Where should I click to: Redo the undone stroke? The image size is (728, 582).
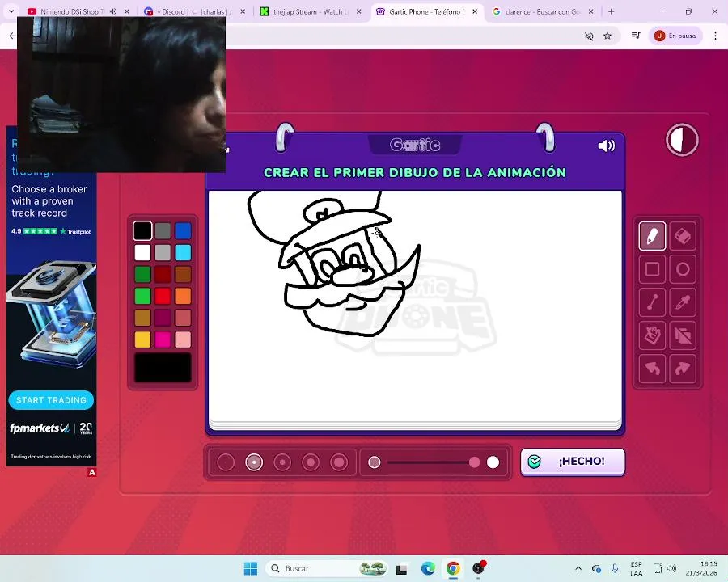point(683,369)
